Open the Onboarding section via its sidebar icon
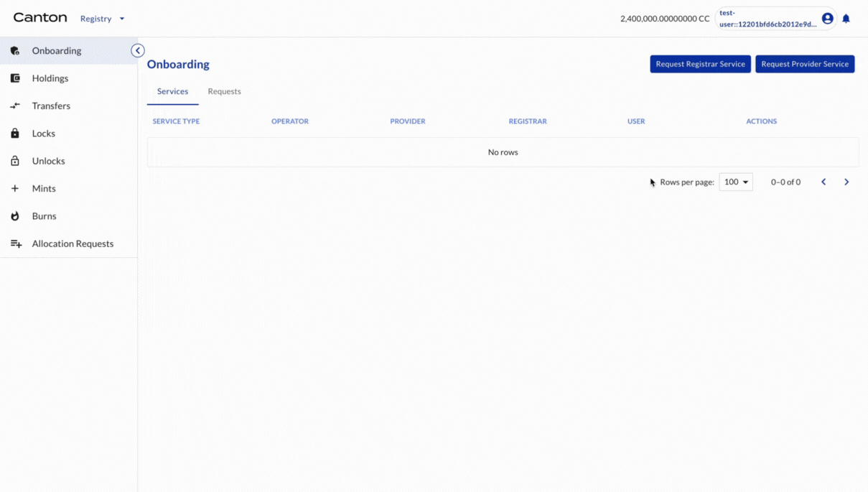This screenshot has width=868, height=492. [15, 50]
